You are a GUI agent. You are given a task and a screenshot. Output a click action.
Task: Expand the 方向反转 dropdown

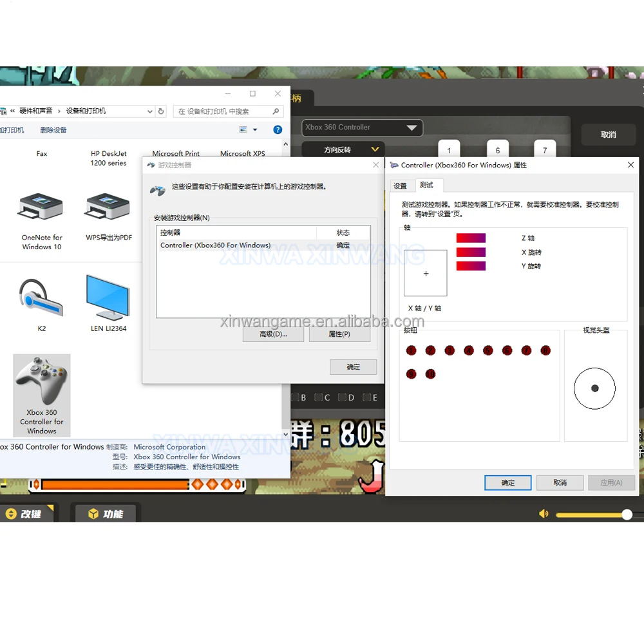(343, 149)
